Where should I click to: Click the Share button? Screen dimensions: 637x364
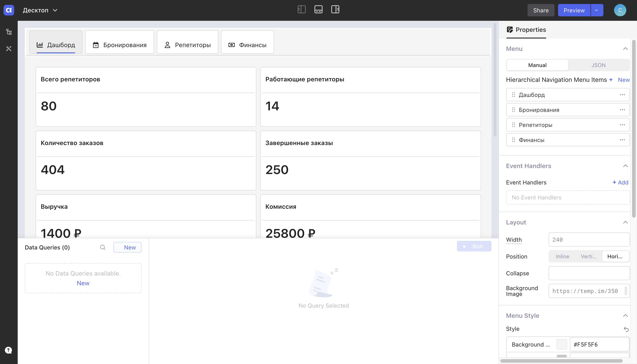coord(541,10)
